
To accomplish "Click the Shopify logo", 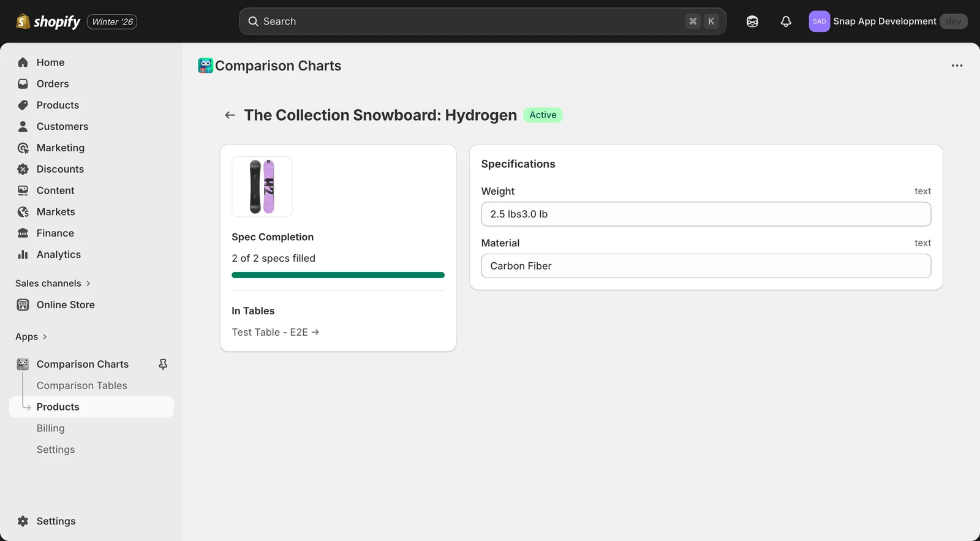I will point(48,21).
